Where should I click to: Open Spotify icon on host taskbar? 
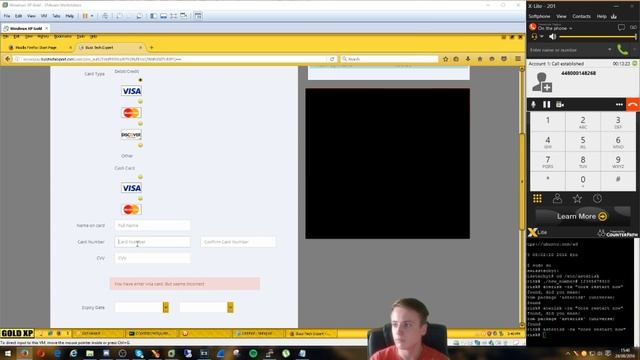click(x=253, y=353)
